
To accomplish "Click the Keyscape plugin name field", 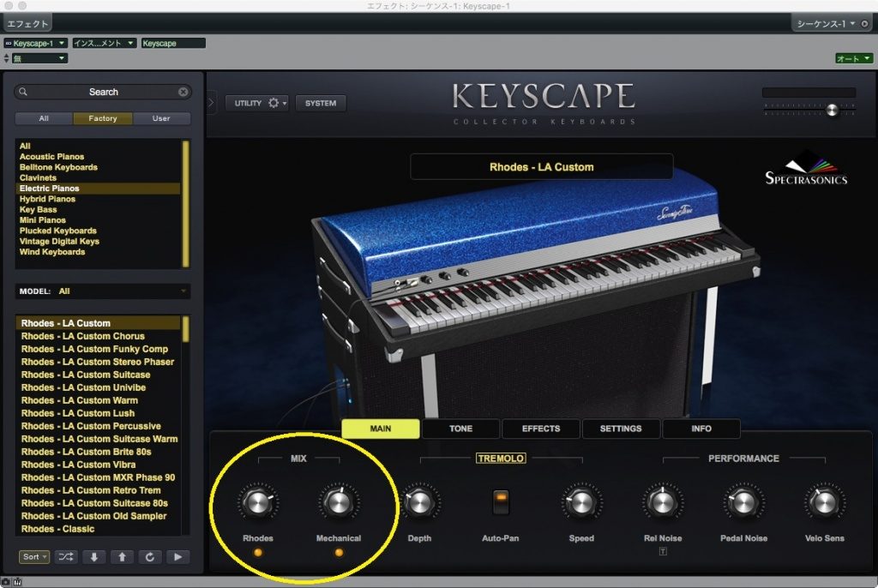I will (x=173, y=43).
